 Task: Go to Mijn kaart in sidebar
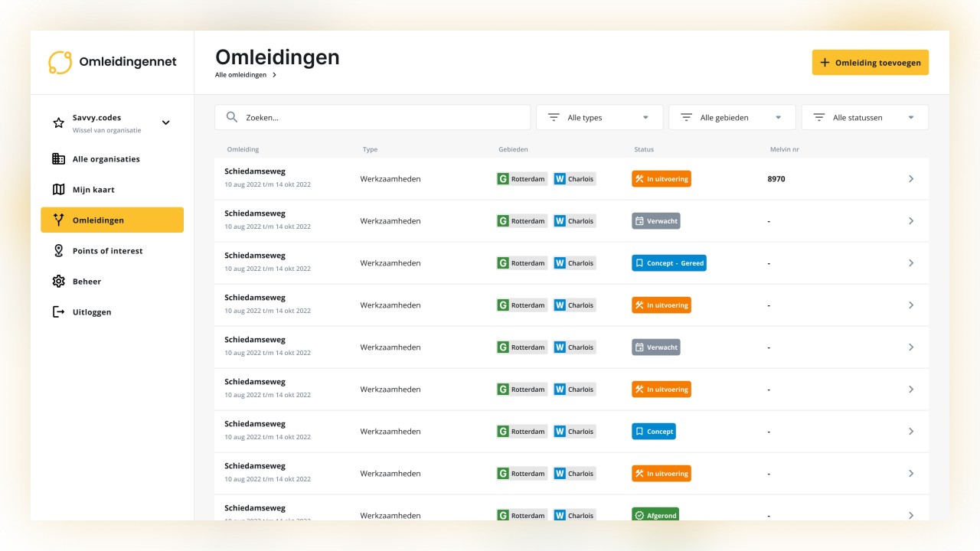(112, 190)
